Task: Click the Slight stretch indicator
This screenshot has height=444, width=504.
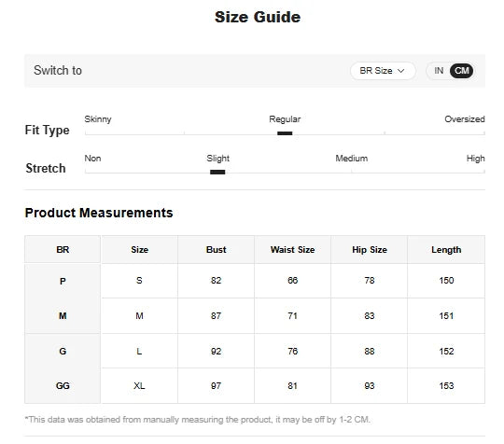Action: (x=217, y=172)
